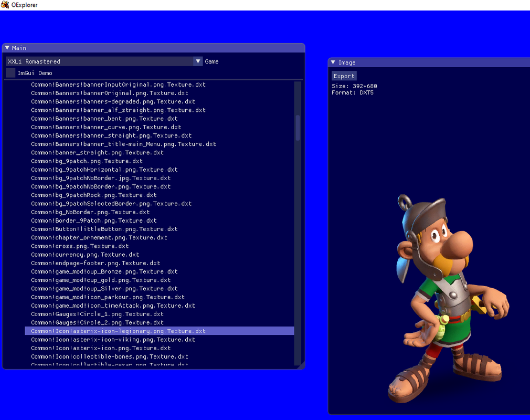Select Common!game_mod!icon_timeAttack.png.Texture.dxt
The height and width of the screenshot is (420, 530).
click(x=159, y=306)
